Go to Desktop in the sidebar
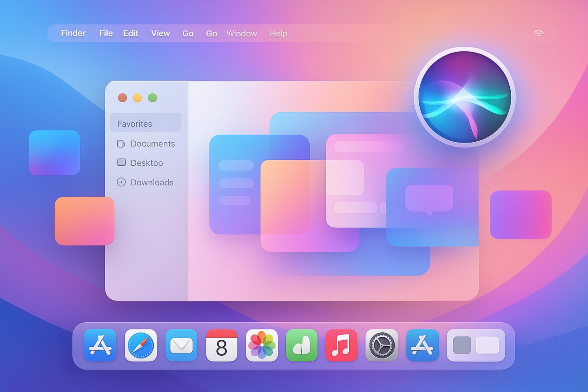 [147, 163]
